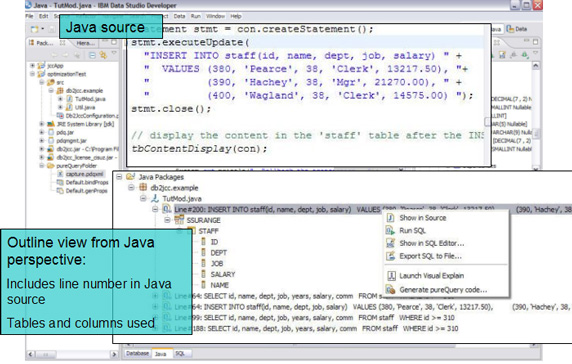Select db2jcc.example package in Package Explorer

pos(84,91)
